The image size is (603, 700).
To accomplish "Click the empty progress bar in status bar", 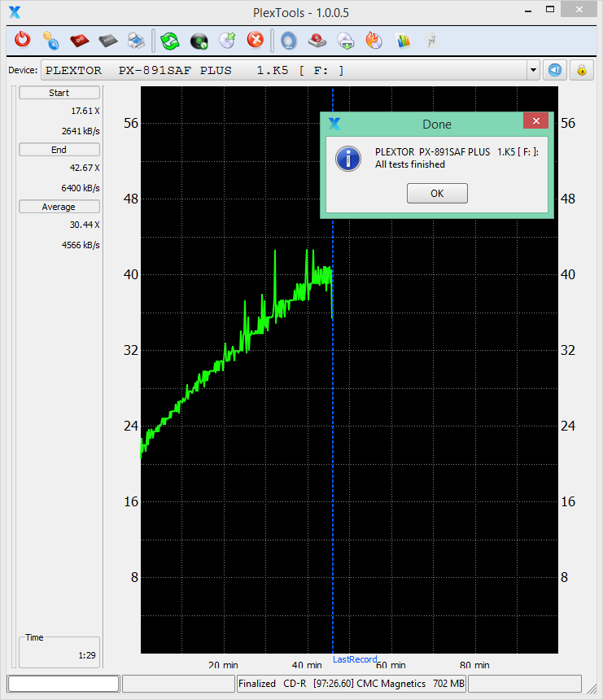I will pos(63,684).
